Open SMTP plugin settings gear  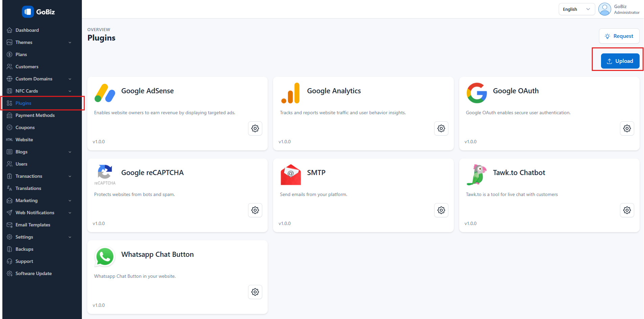pyautogui.click(x=441, y=210)
